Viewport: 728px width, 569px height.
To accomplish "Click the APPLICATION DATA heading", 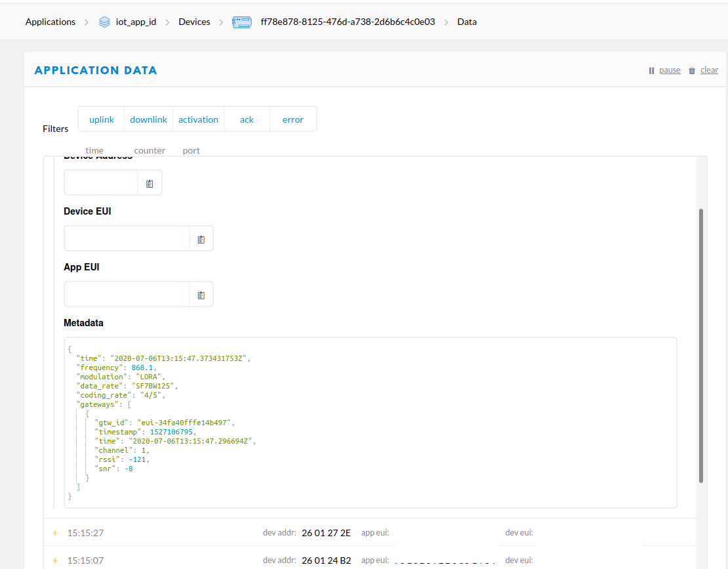I will pyautogui.click(x=96, y=70).
